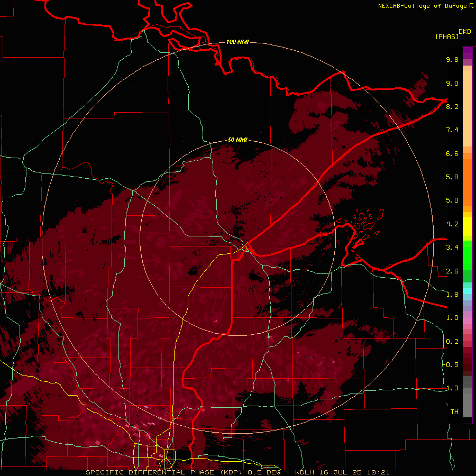Click the purple top segment of color bar
Viewport: 476px width, 476px height.
pos(467,53)
